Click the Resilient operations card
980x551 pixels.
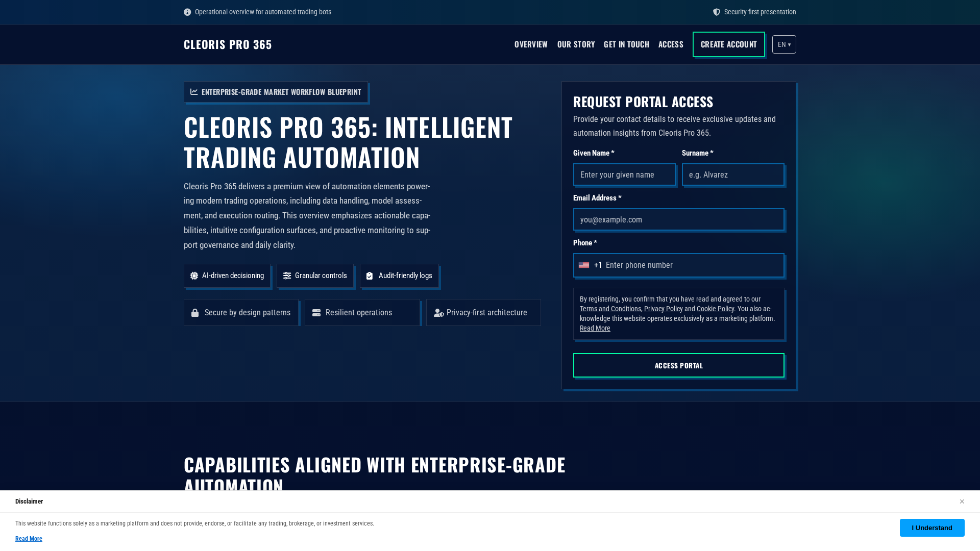pyautogui.click(x=362, y=313)
